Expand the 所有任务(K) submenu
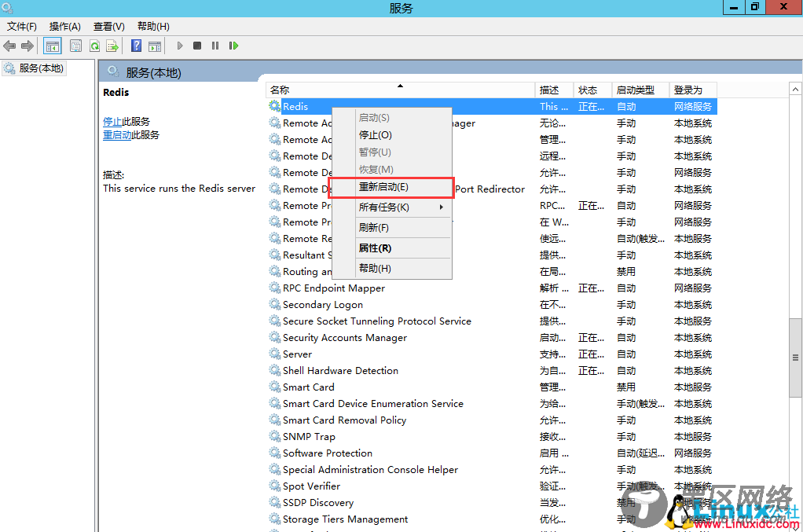Image resolution: width=803 pixels, height=532 pixels. point(392,207)
